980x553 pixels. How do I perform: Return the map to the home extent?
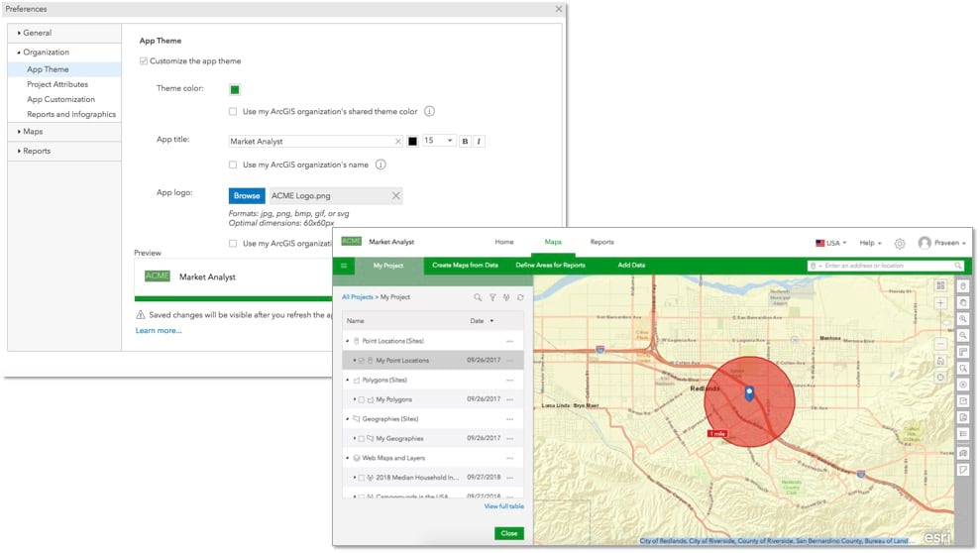coord(940,361)
